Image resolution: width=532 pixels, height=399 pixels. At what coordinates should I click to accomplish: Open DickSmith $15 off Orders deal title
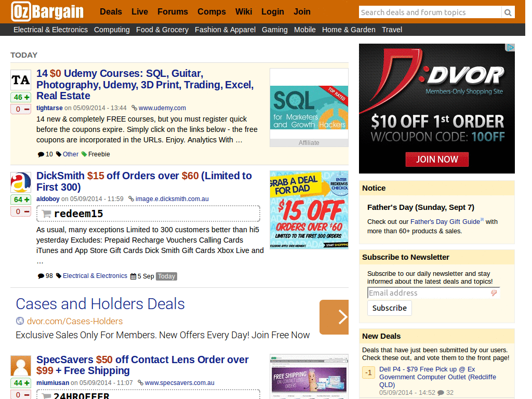144,181
